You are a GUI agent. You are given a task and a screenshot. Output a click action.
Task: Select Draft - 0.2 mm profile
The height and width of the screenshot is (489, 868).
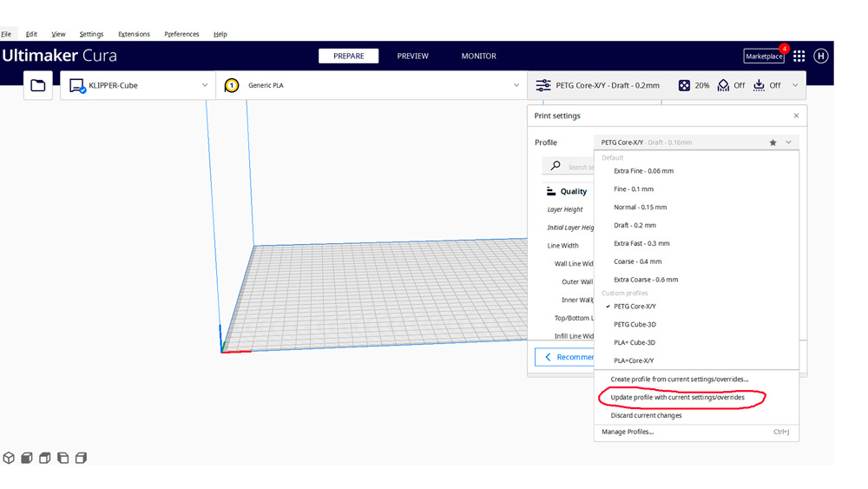(696, 226)
